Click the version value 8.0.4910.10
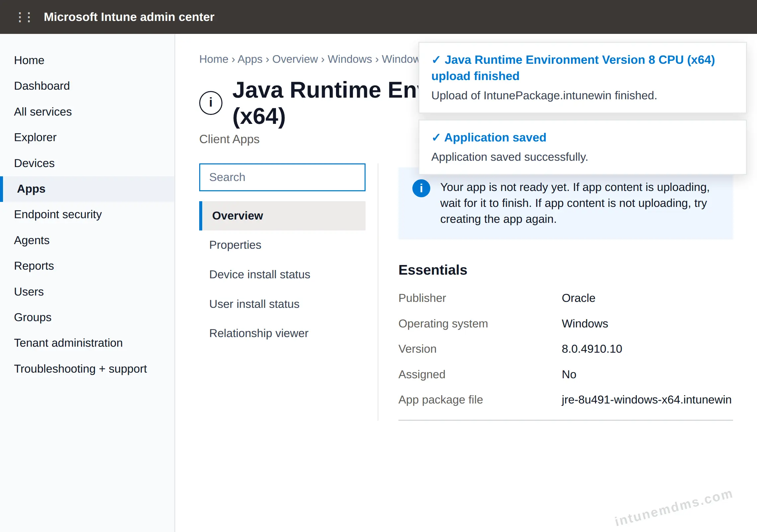The image size is (757, 532). coord(592,349)
